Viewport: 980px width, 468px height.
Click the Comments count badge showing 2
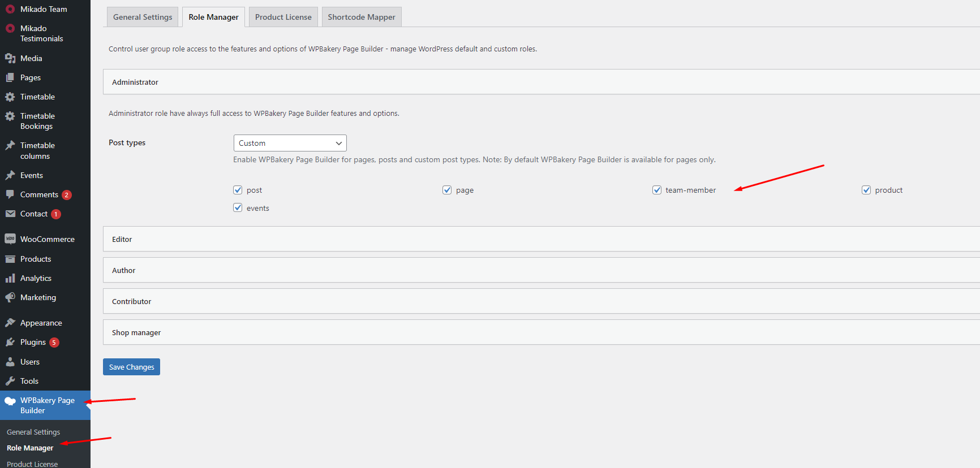(x=67, y=195)
